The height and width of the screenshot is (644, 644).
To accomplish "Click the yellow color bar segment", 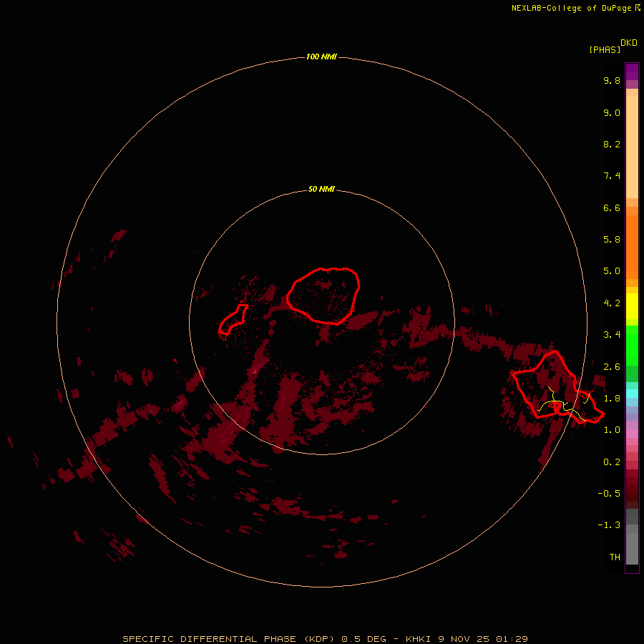I will [632, 306].
